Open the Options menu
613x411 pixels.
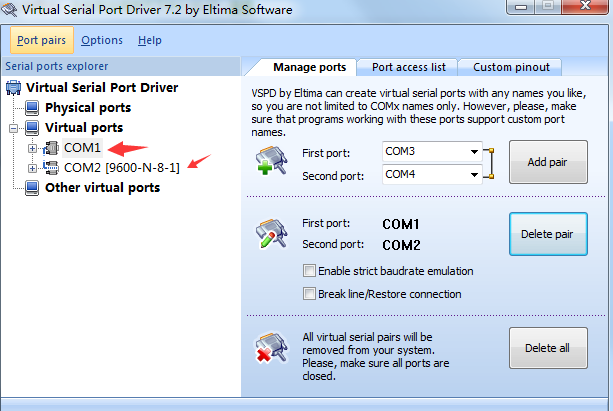pyautogui.click(x=102, y=40)
